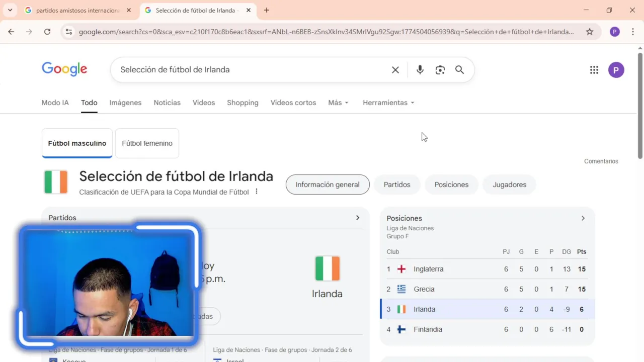Screen dimensions: 644x362
Task: Select the Partidos chip
Action: coord(397,185)
